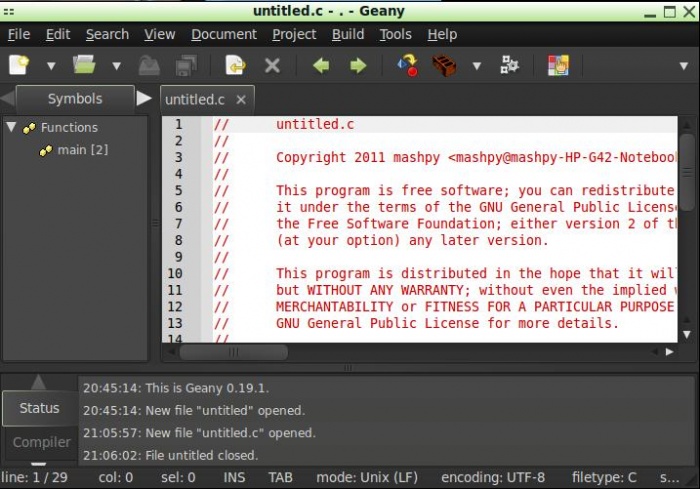This screenshot has height=489, width=700.
Task: Run the program with the gears icon
Action: [x=510, y=66]
